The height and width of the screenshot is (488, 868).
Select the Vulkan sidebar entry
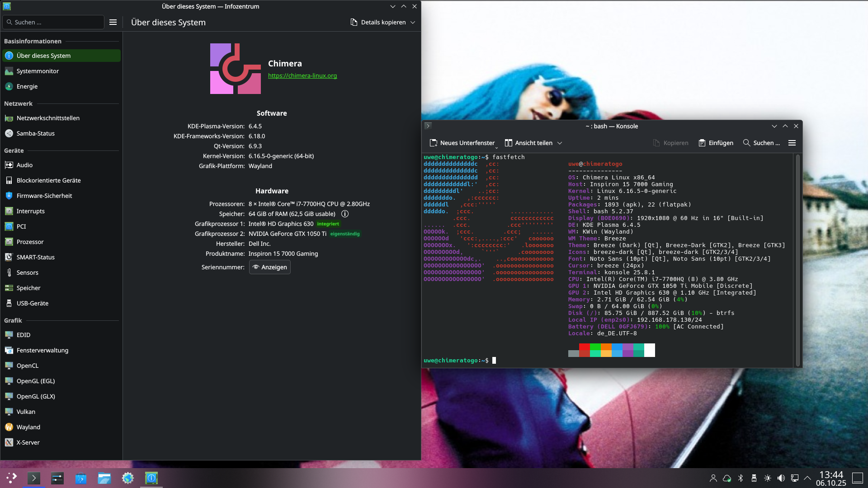coord(26,412)
